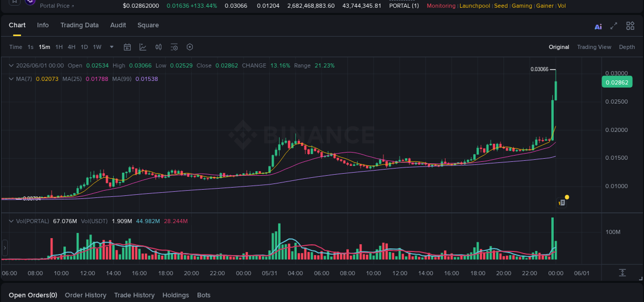Switch to the Chart tab

click(17, 25)
